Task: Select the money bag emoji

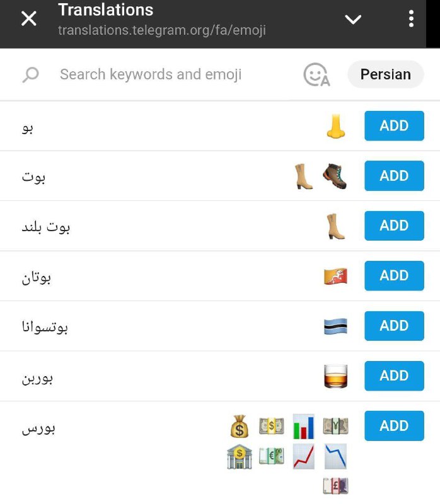Action: tap(240, 427)
